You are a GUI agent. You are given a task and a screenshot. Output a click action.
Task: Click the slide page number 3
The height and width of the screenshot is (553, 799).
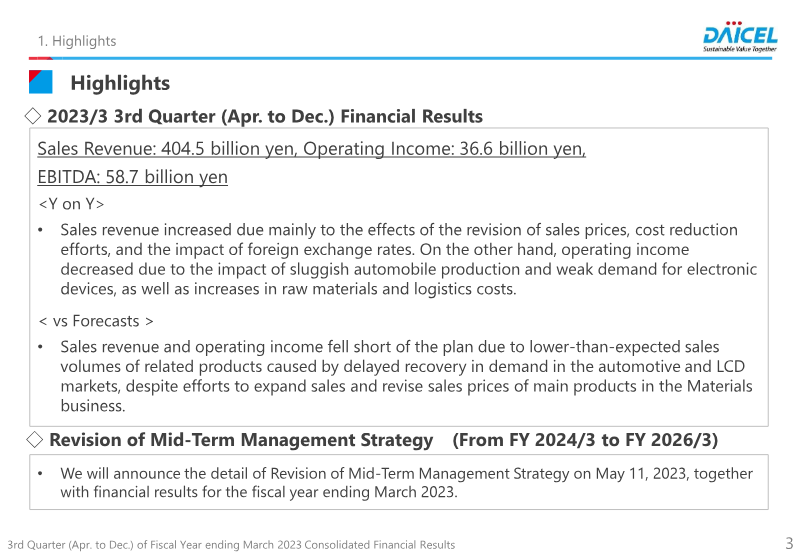[x=789, y=543]
